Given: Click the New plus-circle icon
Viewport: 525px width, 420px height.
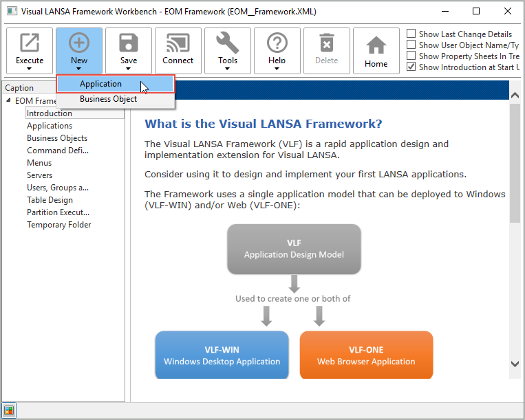Looking at the screenshot, I should pos(79,43).
